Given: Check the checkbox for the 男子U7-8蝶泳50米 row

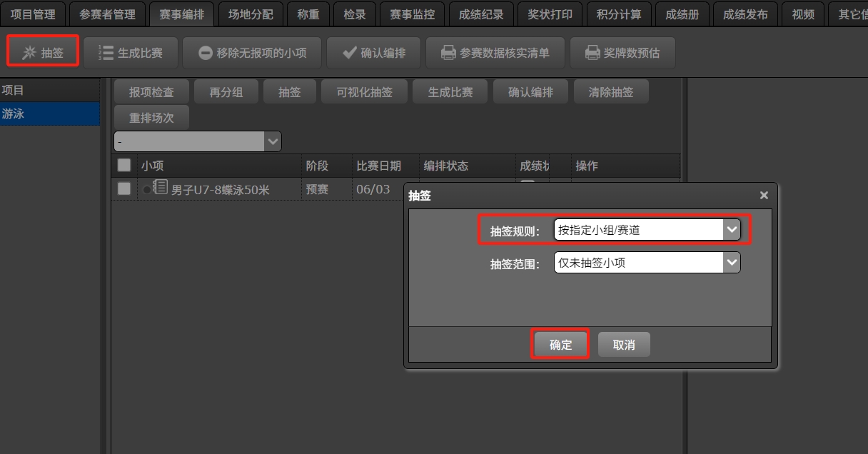Looking at the screenshot, I should coord(123,188).
